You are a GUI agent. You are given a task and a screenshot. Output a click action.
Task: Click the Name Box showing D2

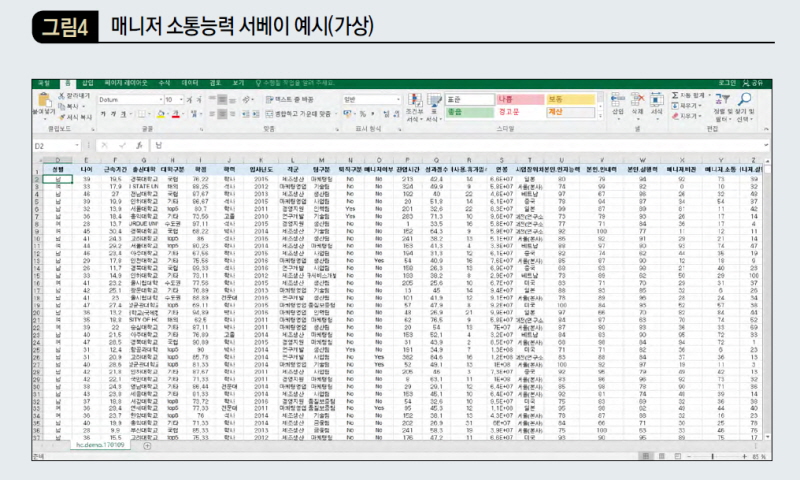56,146
